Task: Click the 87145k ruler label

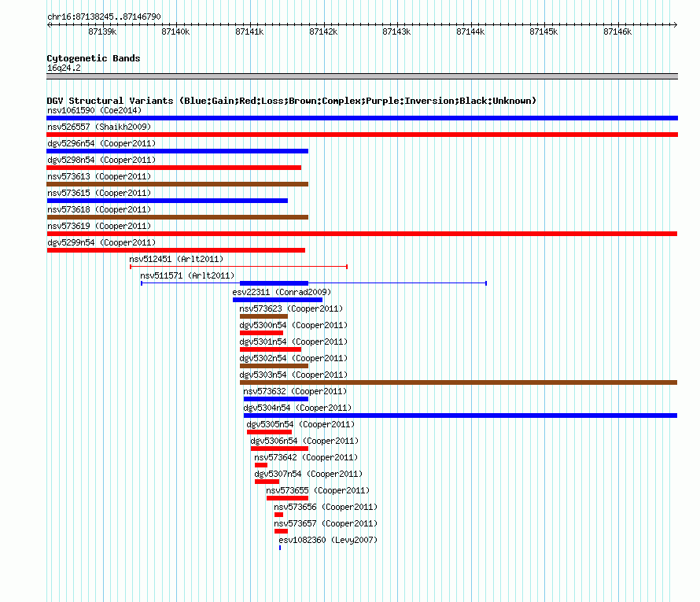Action: [x=543, y=32]
